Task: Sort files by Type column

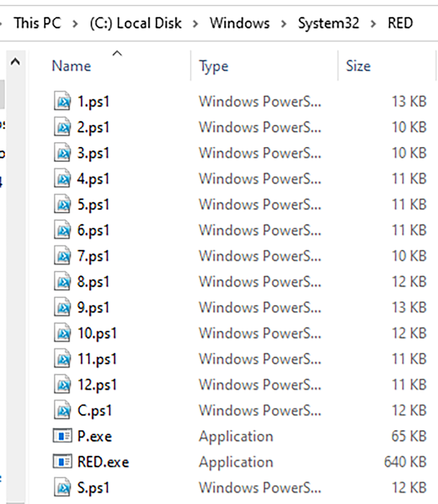Action: click(214, 66)
